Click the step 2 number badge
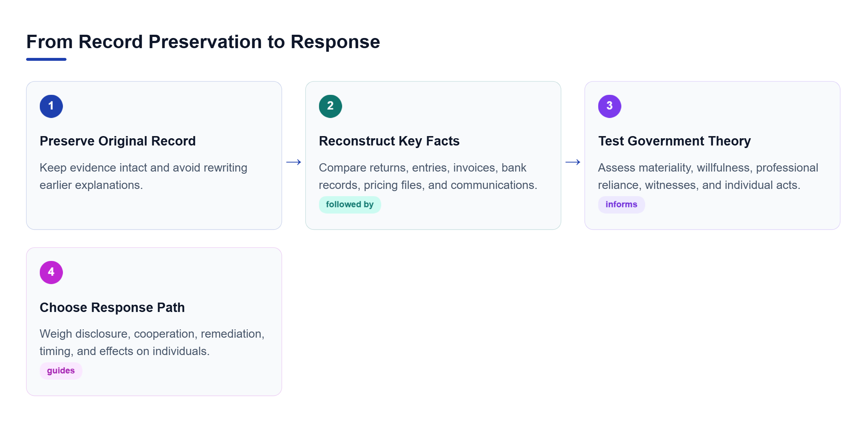868x422 pixels. click(331, 106)
